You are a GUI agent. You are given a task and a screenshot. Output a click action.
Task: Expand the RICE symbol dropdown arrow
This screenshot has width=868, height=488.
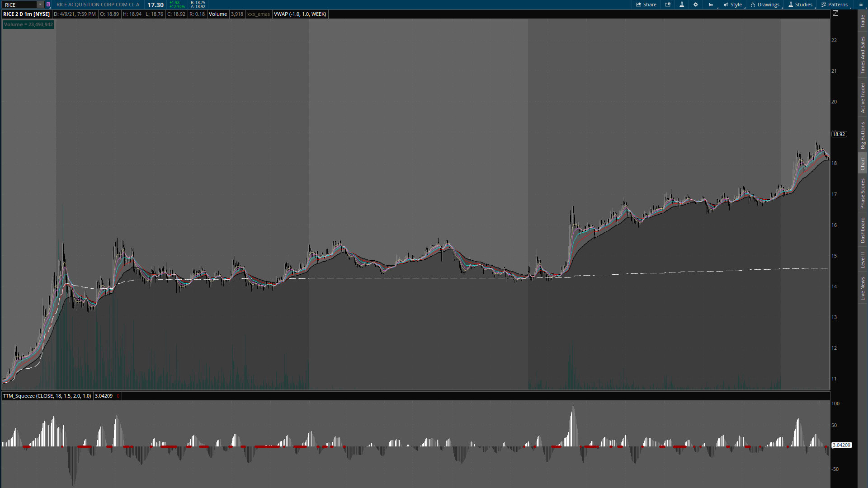(40, 5)
